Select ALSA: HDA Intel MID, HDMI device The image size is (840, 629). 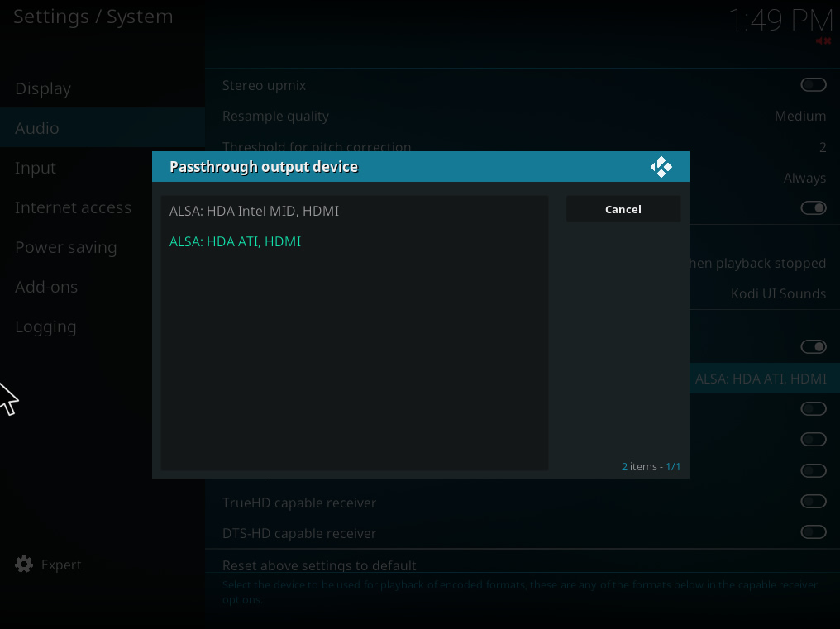[x=255, y=211]
